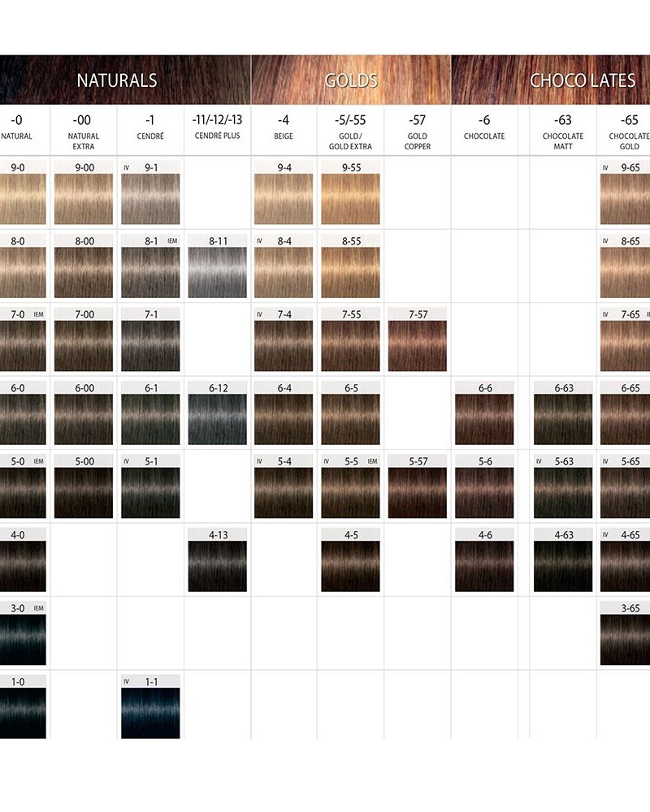
Task: Select the GOLDS category header
Action: (350, 80)
